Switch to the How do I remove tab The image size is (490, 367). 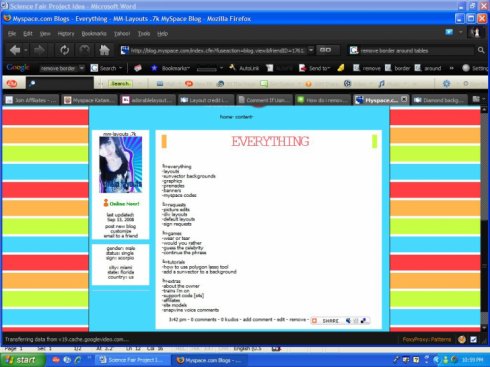[323, 100]
